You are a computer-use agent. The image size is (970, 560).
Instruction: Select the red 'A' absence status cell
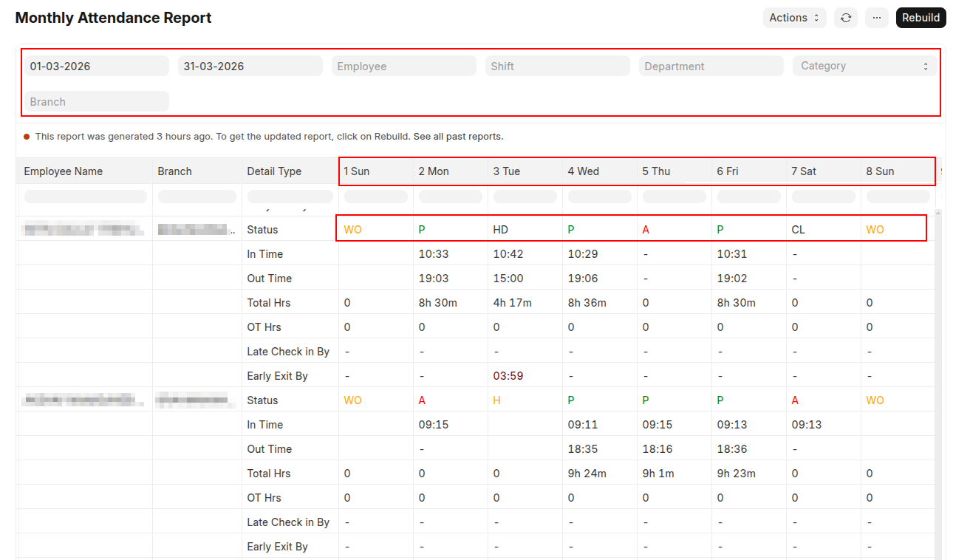coord(645,229)
